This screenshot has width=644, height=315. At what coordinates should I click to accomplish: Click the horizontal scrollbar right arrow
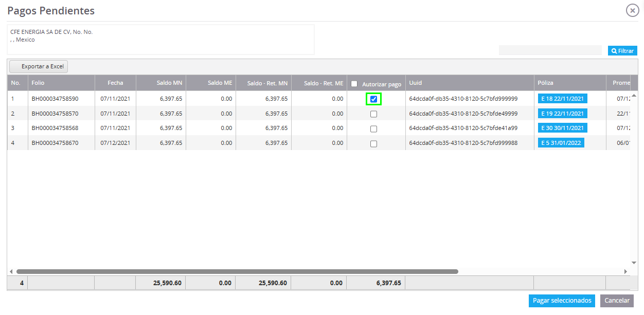tap(626, 271)
